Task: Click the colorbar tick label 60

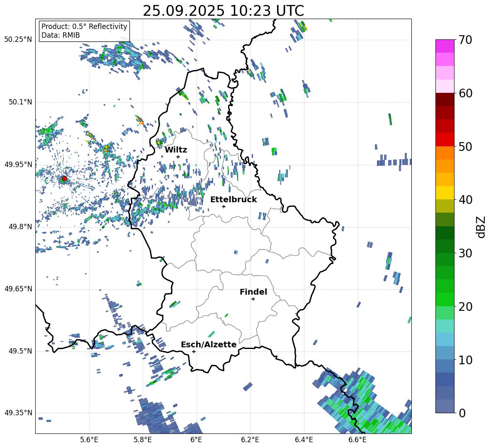Action: coord(465,93)
